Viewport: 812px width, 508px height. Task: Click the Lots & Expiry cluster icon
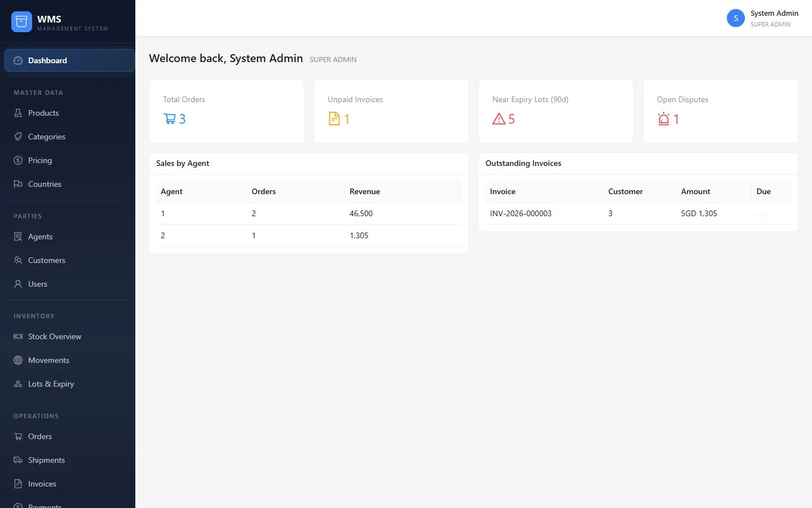(18, 384)
